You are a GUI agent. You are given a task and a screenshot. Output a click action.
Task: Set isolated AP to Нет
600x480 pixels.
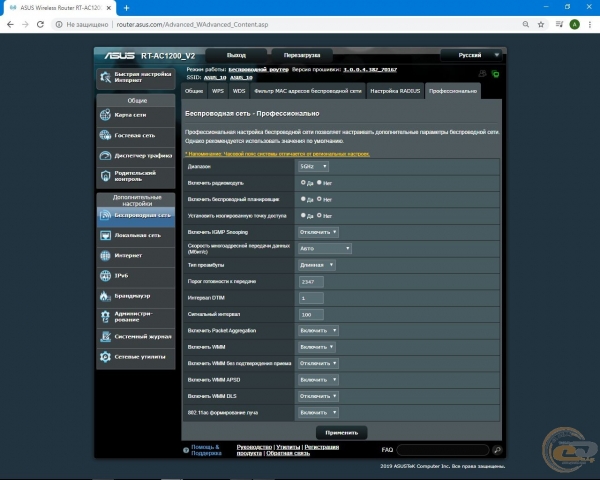click(319, 216)
